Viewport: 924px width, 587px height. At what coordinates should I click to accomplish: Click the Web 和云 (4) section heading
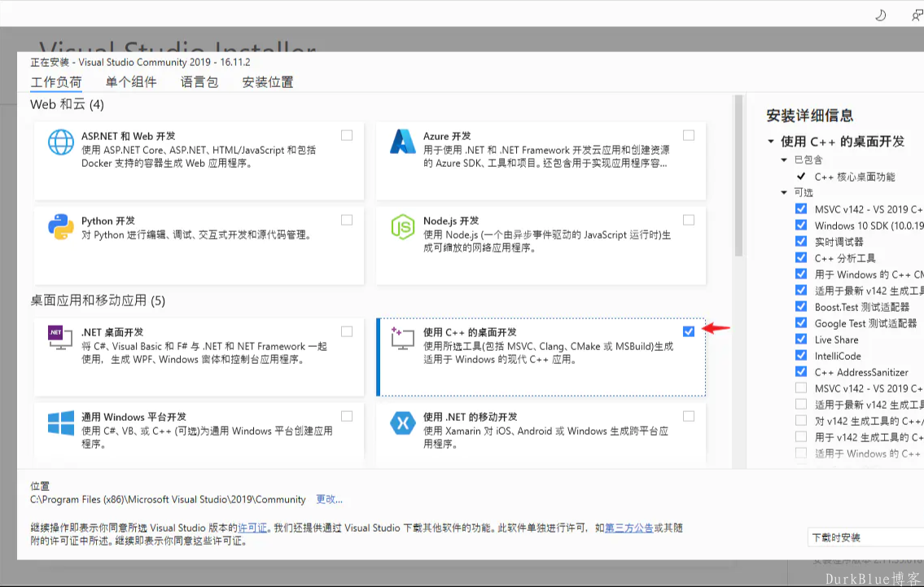(x=68, y=104)
